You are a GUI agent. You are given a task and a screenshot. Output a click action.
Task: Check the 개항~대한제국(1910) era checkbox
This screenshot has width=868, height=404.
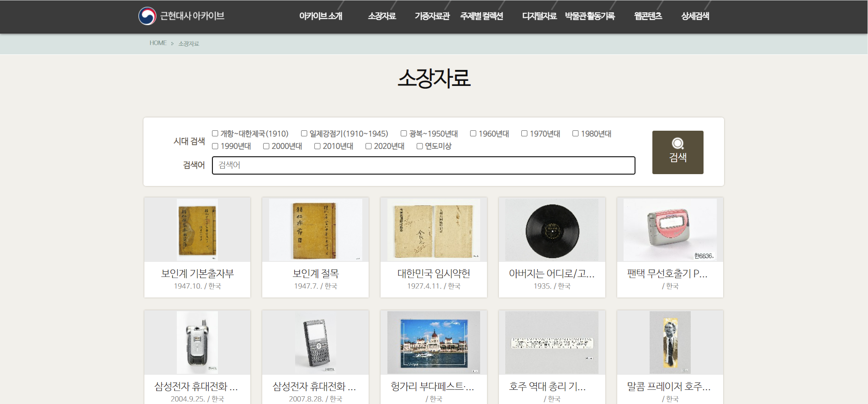tap(215, 133)
